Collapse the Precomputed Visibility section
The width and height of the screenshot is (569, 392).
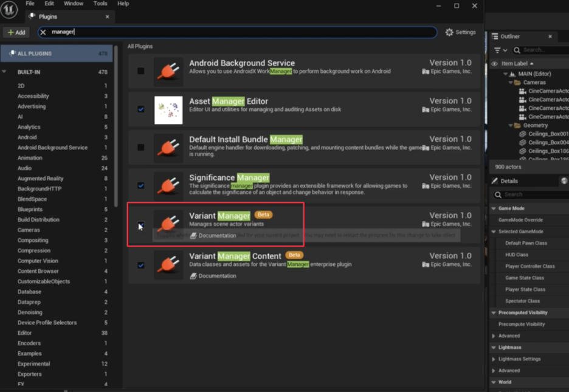[x=494, y=312]
